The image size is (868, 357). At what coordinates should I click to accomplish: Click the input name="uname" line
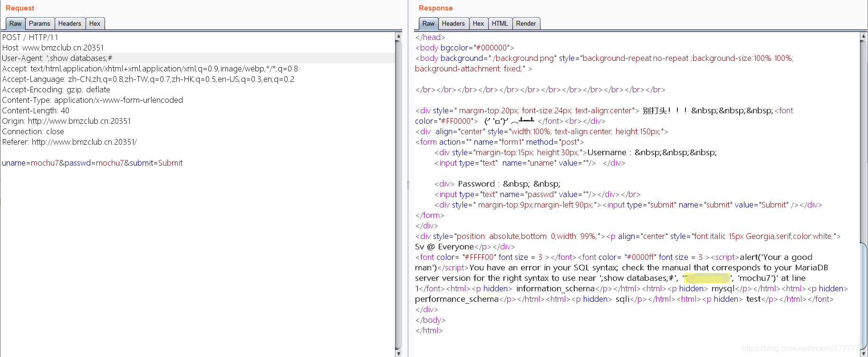pos(530,163)
